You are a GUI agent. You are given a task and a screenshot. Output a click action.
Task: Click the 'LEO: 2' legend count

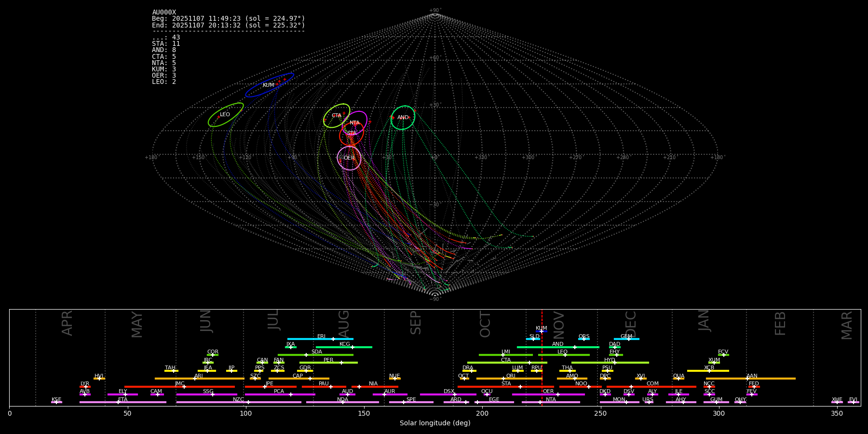click(164, 81)
